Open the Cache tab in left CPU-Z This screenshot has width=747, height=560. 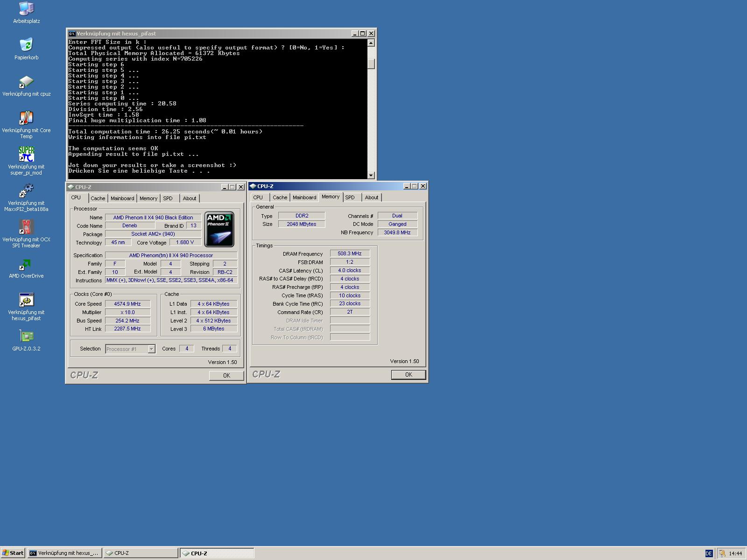click(98, 198)
